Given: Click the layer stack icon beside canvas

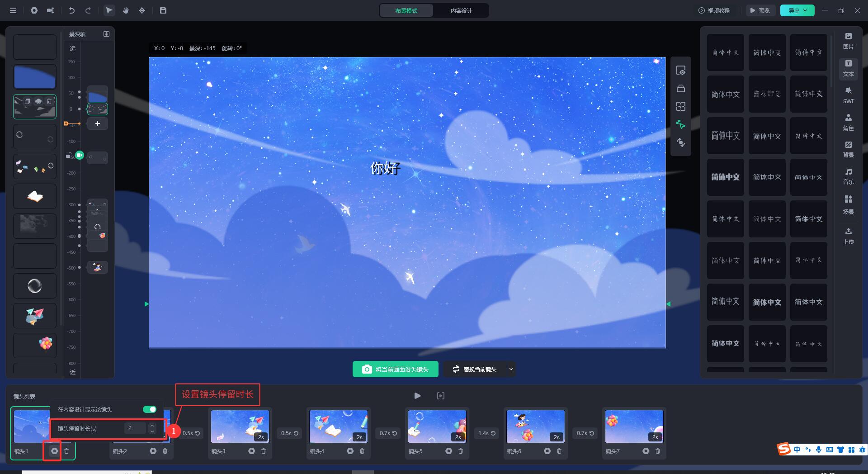Looking at the screenshot, I should click(x=680, y=89).
